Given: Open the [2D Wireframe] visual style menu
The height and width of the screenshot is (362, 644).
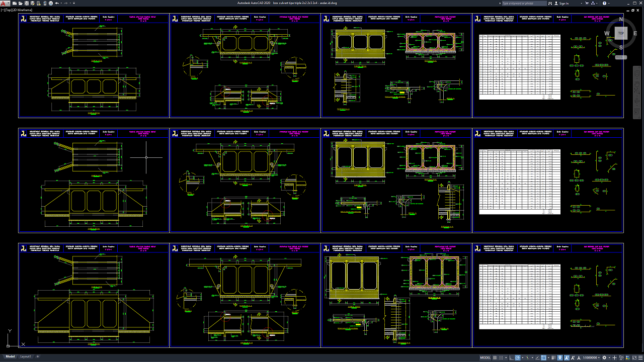Looking at the screenshot, I should (21, 10).
